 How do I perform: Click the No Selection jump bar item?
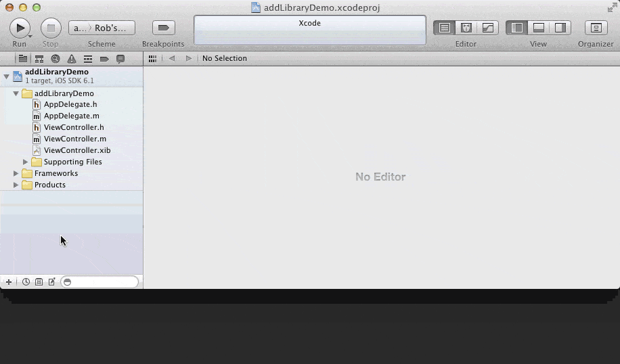tap(224, 58)
